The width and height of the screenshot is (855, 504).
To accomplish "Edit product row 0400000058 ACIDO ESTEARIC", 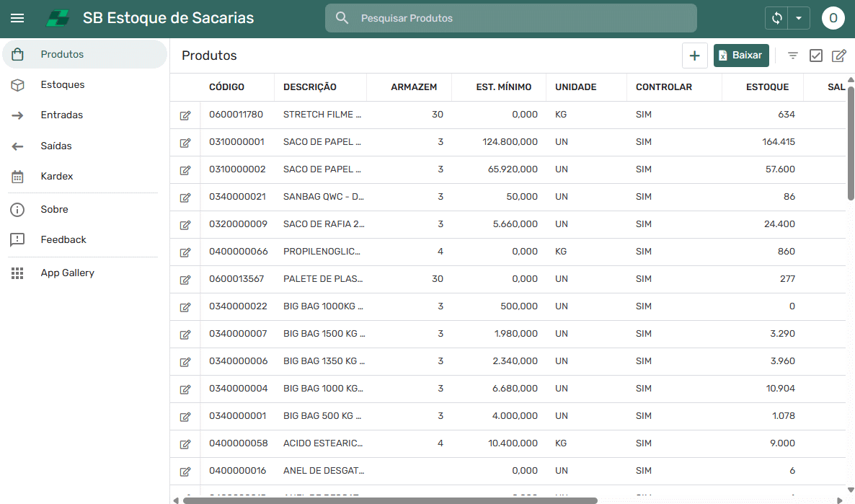I will point(185,444).
